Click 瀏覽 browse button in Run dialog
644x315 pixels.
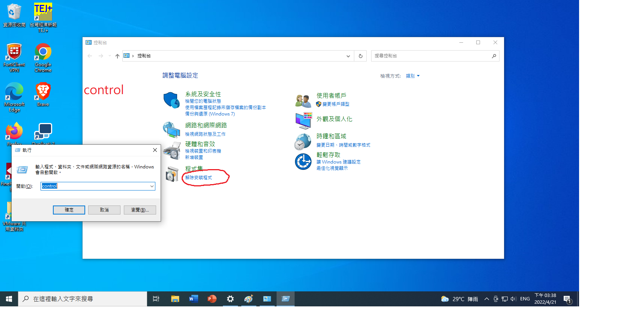tap(140, 210)
